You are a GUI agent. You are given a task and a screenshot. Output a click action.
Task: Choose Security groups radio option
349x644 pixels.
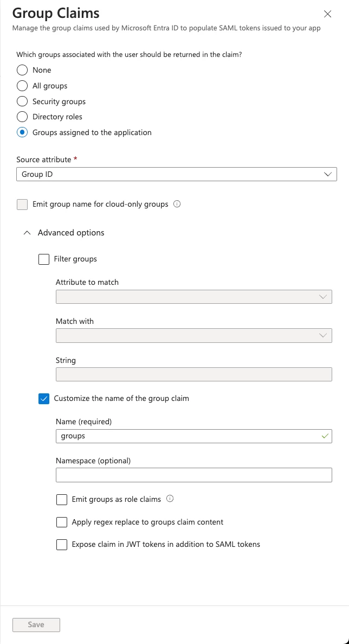pos(22,101)
